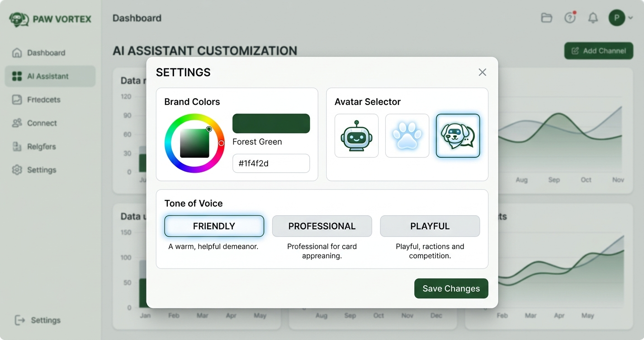
Task: Click the Frtedcets sidebar icon
Action: 17,99
